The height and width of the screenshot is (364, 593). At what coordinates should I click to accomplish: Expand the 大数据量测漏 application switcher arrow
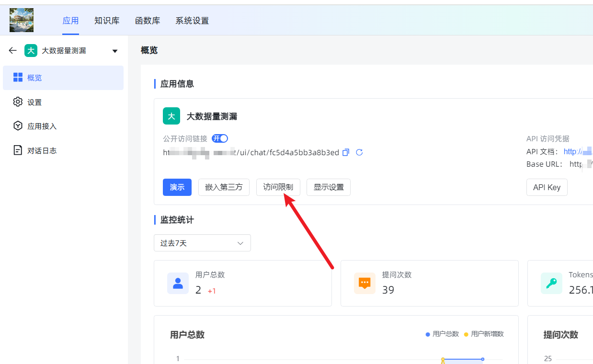(x=114, y=51)
